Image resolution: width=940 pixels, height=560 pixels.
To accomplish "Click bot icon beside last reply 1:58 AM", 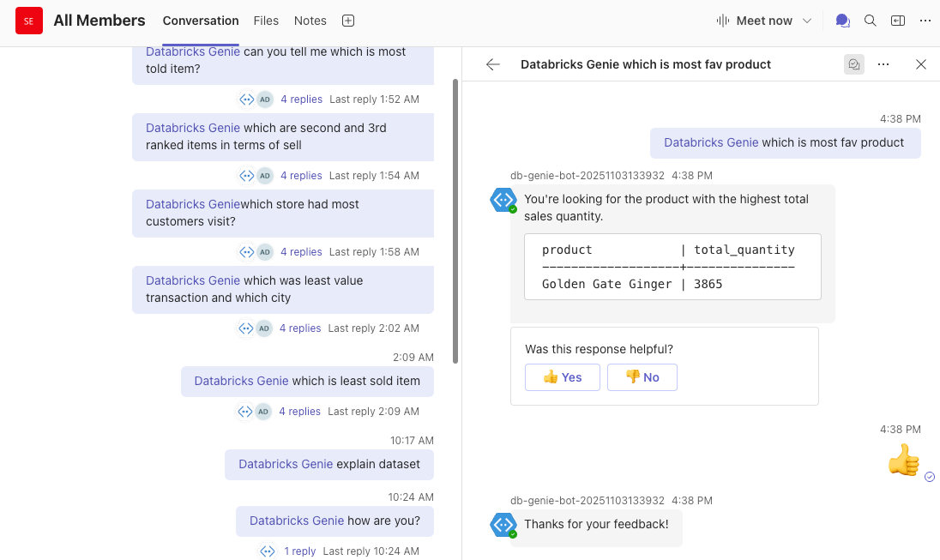I will (x=247, y=252).
